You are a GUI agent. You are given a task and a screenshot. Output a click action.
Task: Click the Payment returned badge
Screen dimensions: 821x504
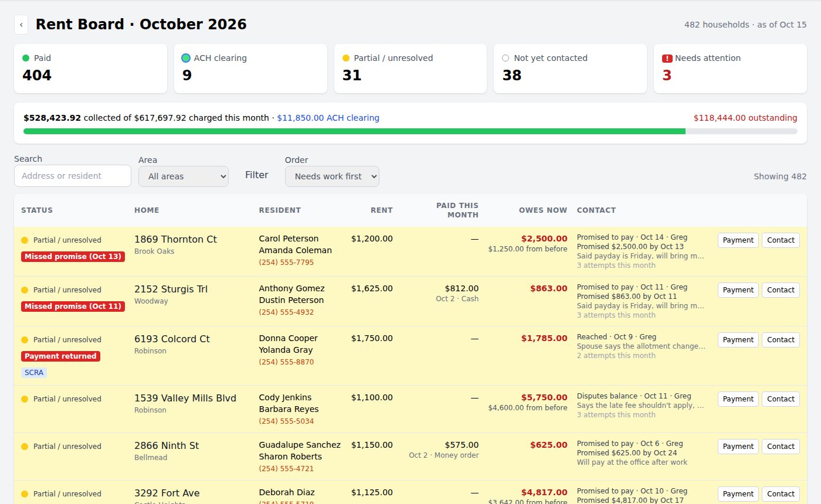pos(61,356)
